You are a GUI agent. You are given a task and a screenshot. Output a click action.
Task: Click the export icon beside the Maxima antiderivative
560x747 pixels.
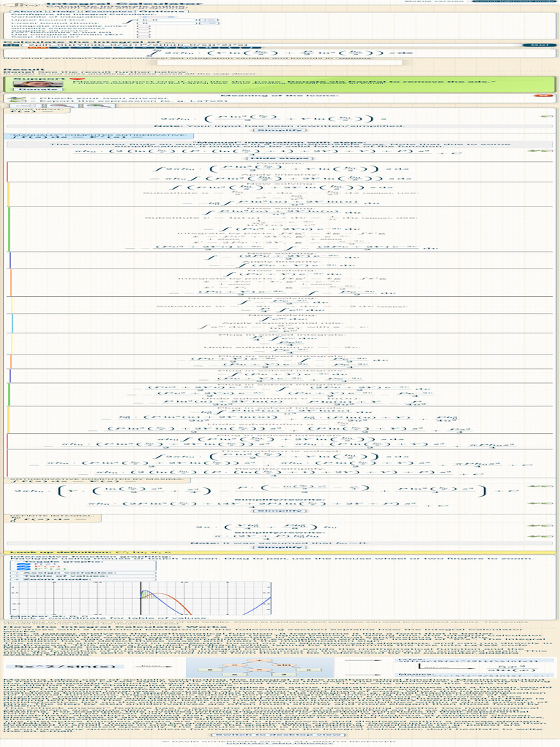click(547, 486)
